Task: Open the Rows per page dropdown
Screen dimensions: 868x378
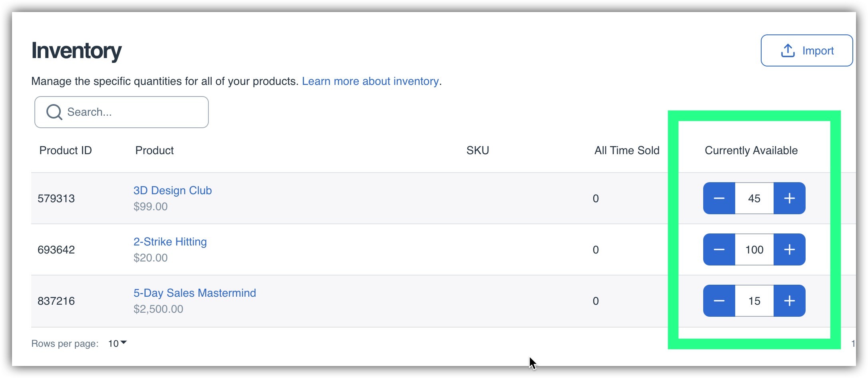Action: pos(117,343)
